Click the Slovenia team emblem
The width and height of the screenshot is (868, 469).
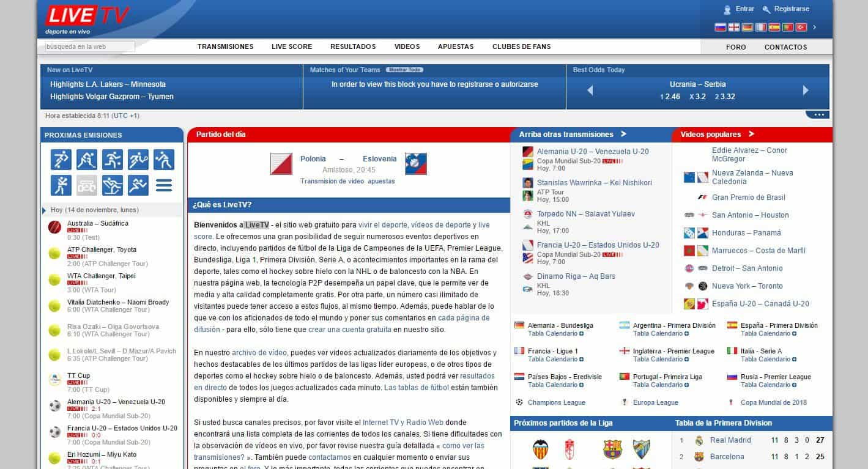pyautogui.click(x=416, y=164)
